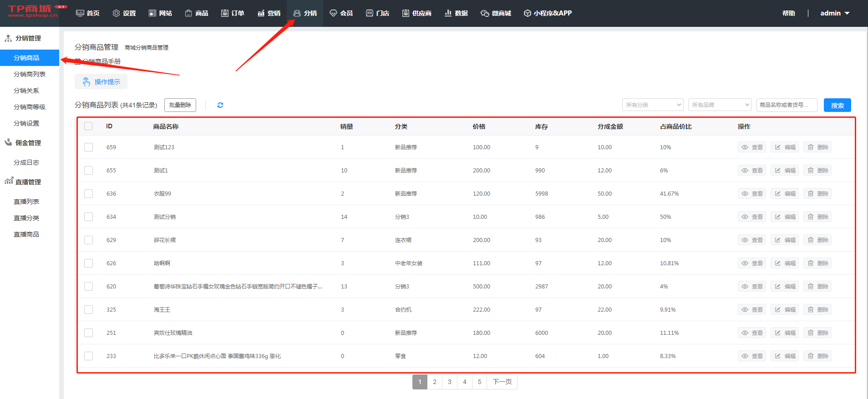
Task: Open the admin user dropdown menu
Action: tap(835, 13)
